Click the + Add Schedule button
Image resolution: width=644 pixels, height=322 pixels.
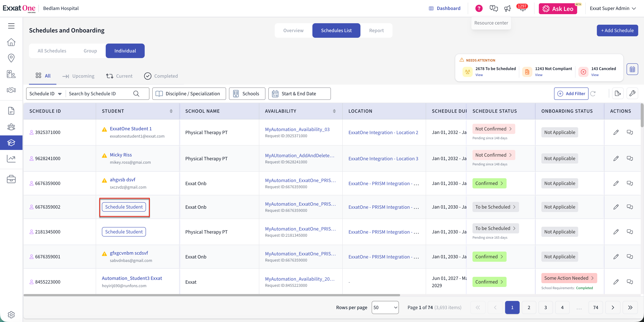click(617, 30)
